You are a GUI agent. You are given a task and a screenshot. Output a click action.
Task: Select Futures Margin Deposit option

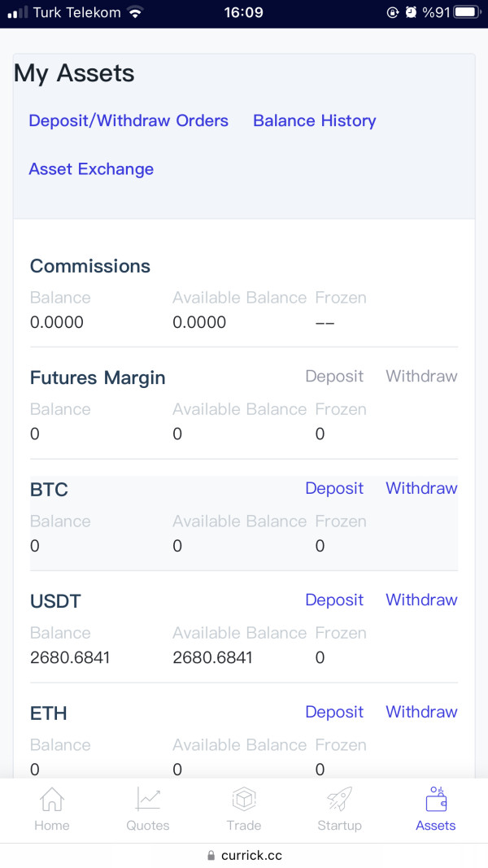pos(334,377)
